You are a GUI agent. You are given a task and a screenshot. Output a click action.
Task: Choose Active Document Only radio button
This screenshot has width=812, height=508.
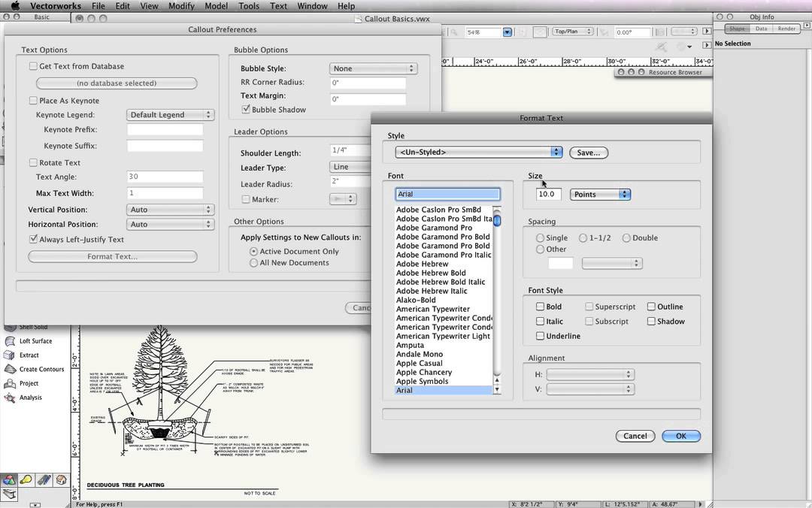tap(253, 251)
